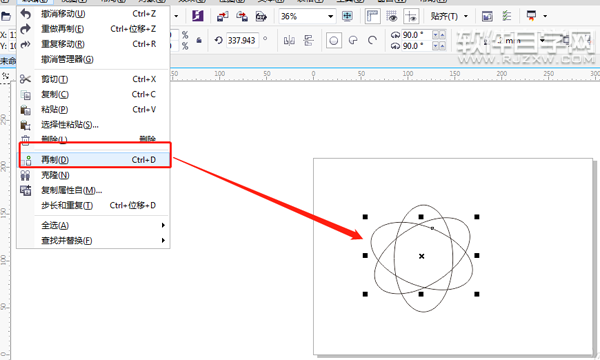Click the Ellipse shape mode icon
Screen dimensions: 600x360
point(334,40)
